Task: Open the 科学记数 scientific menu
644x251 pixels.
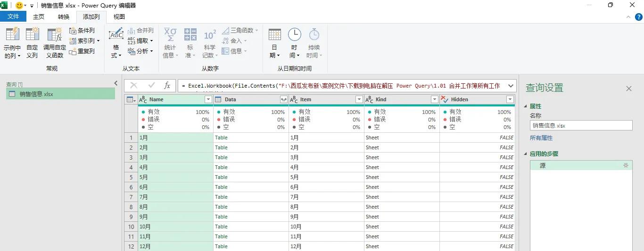Action: (209, 43)
